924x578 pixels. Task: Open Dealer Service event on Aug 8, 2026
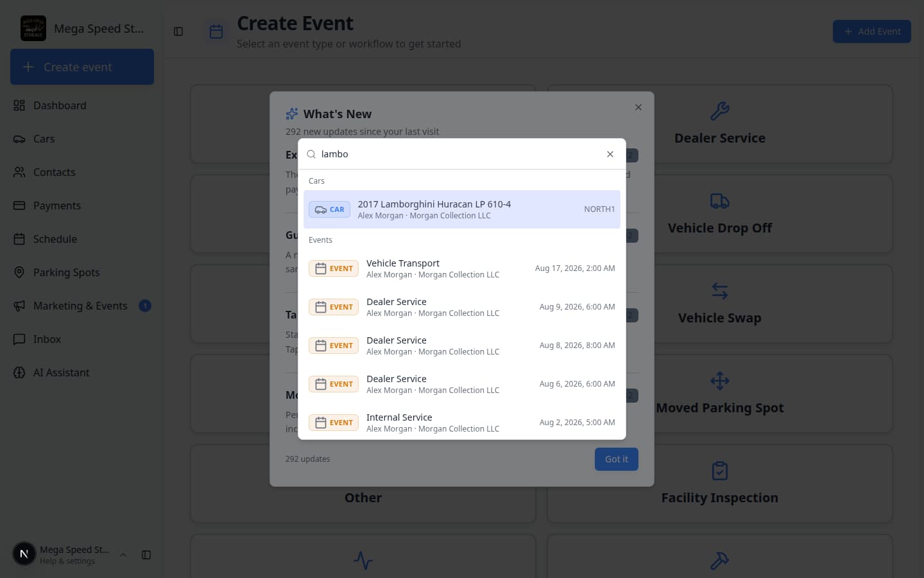[x=462, y=346]
